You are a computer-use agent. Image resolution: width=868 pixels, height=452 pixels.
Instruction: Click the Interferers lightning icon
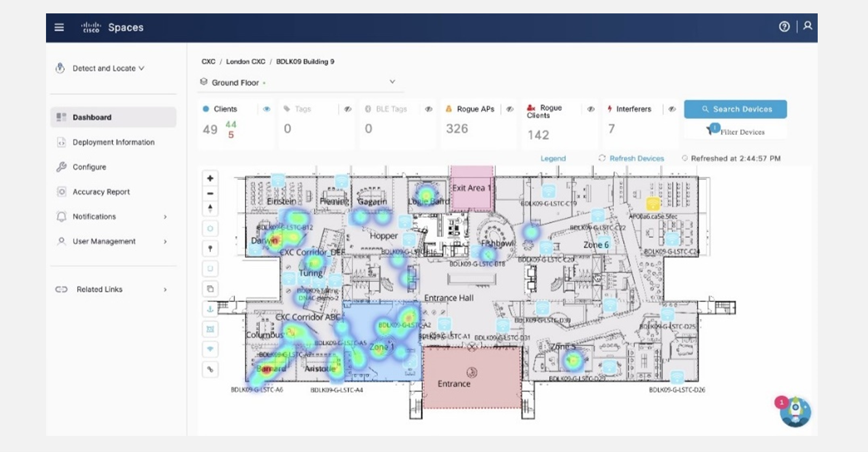[x=610, y=109]
